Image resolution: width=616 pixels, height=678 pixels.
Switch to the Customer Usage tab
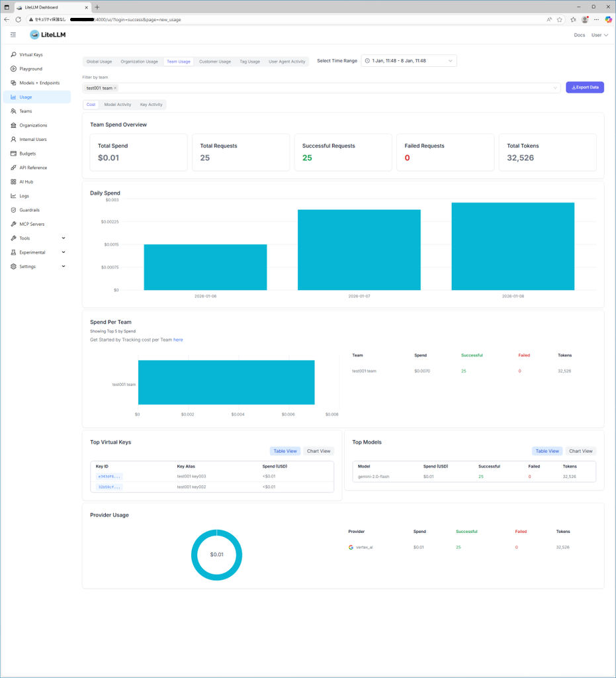click(215, 62)
